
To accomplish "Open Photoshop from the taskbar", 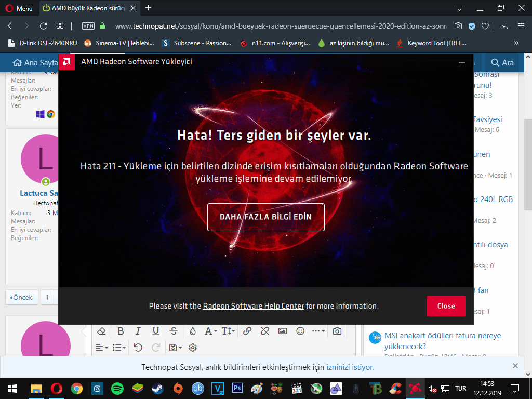I will pyautogui.click(x=237, y=388).
